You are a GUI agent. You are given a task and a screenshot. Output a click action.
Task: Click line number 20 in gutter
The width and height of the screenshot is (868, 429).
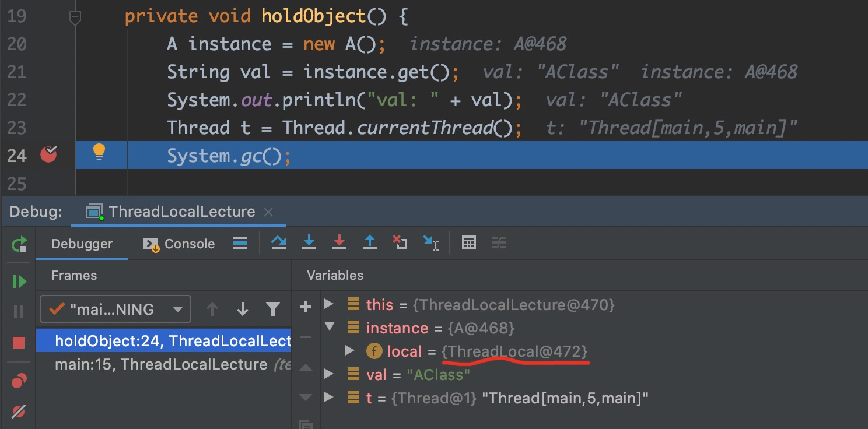pyautogui.click(x=16, y=44)
